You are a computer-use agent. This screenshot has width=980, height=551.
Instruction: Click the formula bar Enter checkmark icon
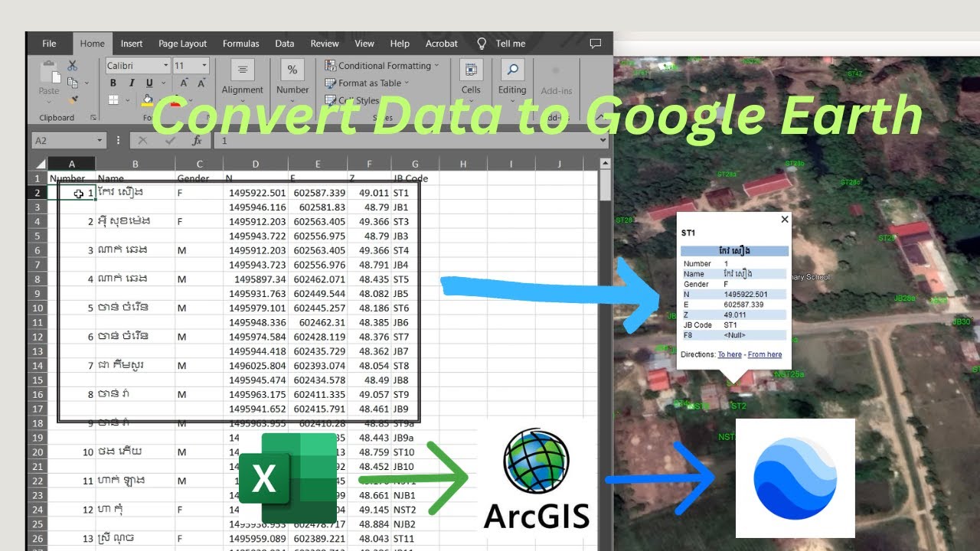(x=169, y=141)
